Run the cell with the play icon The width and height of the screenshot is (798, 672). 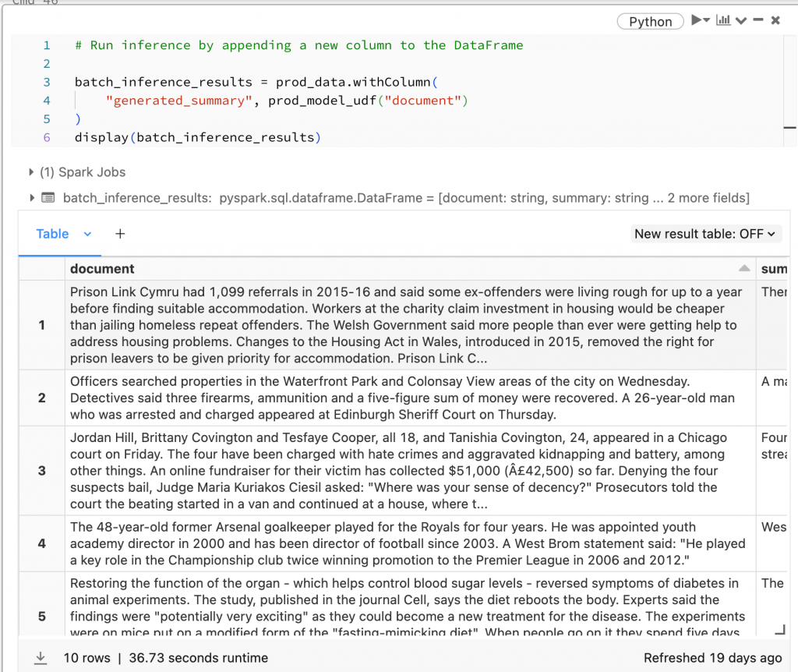[x=696, y=20]
